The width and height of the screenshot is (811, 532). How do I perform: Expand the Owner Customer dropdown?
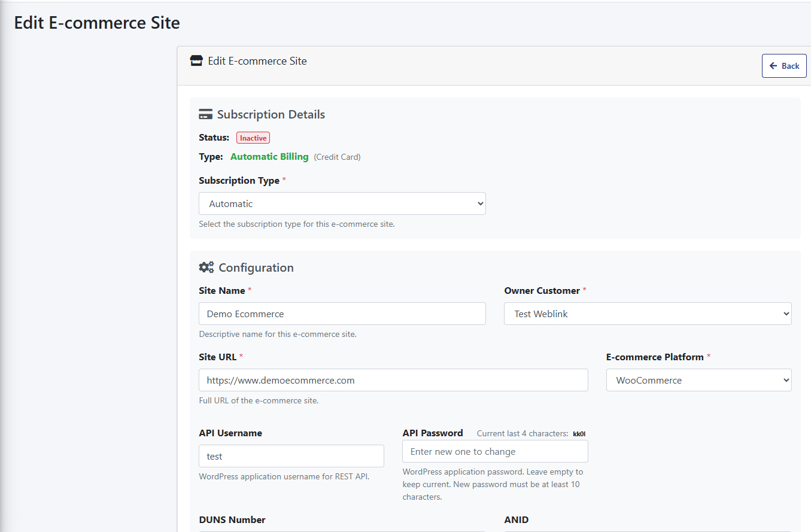(x=648, y=314)
